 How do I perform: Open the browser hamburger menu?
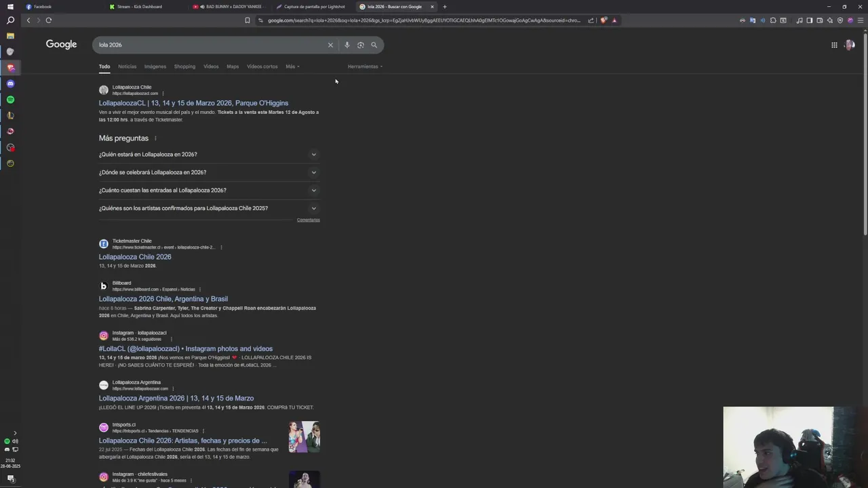tap(861, 20)
